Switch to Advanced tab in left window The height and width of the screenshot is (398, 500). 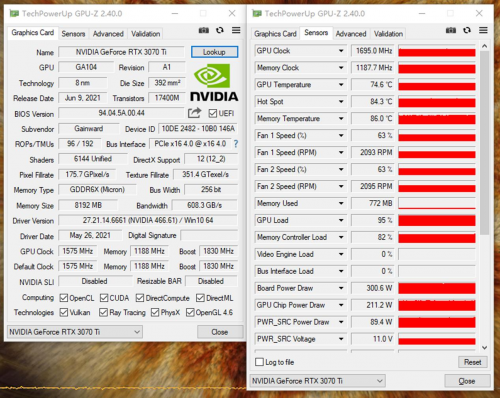108,34
